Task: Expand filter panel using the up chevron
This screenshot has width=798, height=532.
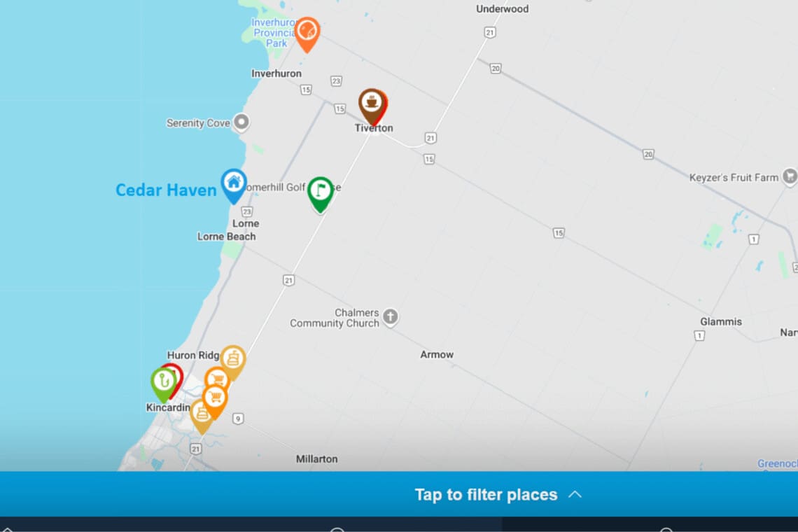Action: pos(575,494)
